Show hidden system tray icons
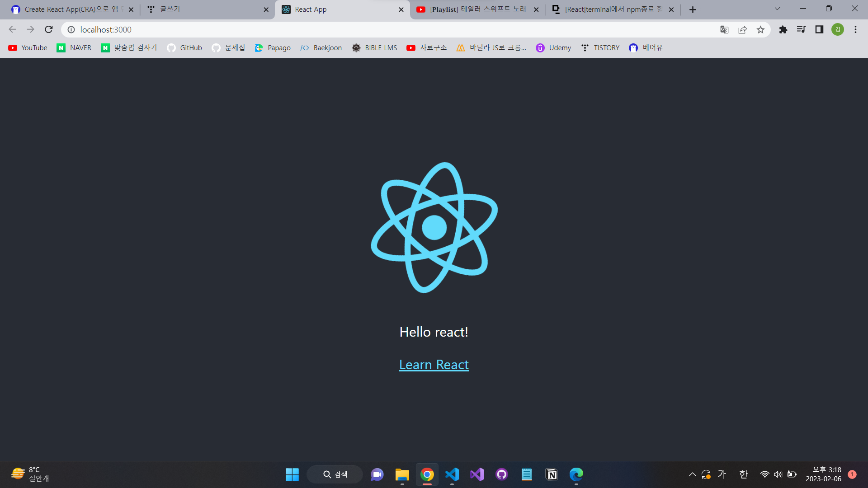Image resolution: width=868 pixels, height=488 pixels. [692, 474]
